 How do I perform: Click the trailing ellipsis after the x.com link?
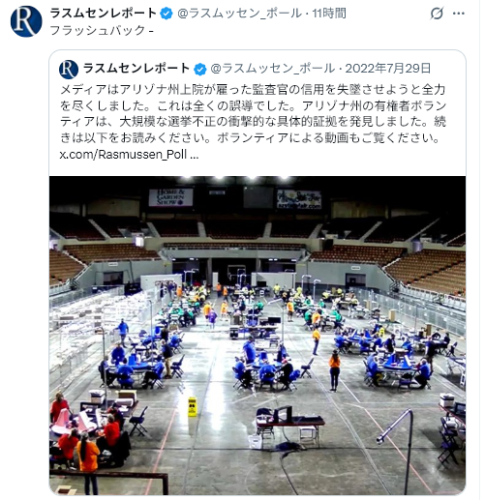tap(194, 155)
